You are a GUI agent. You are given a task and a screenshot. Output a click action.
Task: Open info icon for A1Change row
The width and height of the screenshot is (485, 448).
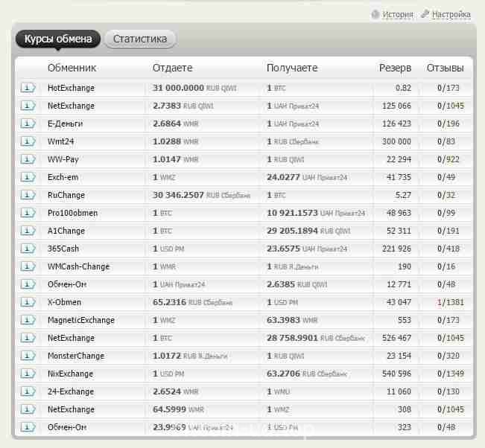(x=28, y=231)
